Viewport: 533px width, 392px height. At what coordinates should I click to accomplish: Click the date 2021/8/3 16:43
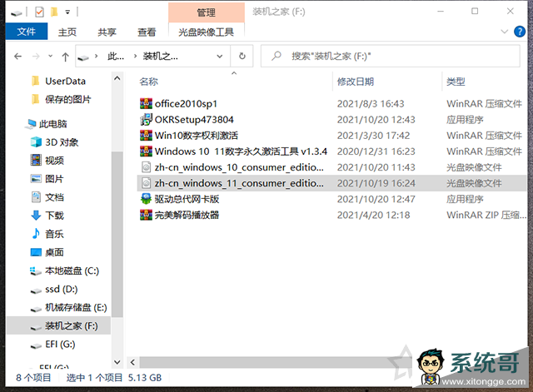371,103
